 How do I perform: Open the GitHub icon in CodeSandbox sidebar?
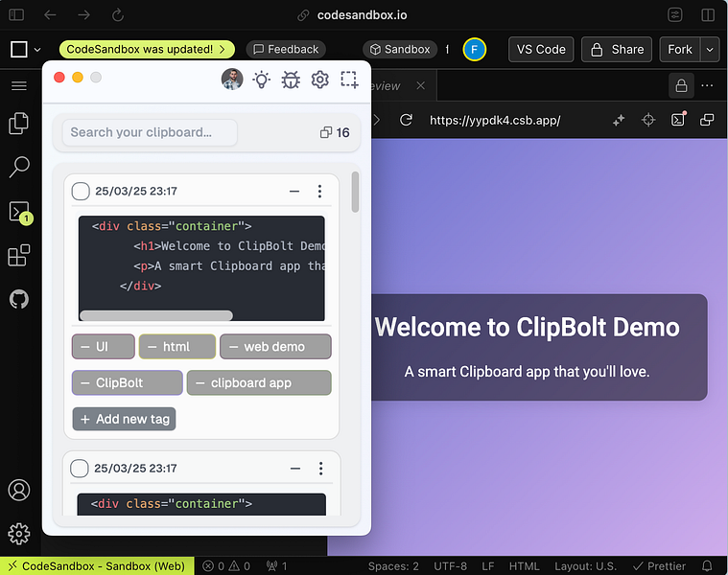click(x=19, y=299)
